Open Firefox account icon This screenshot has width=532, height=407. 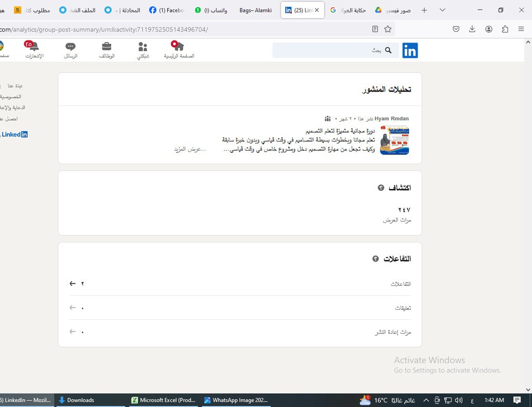click(488, 29)
